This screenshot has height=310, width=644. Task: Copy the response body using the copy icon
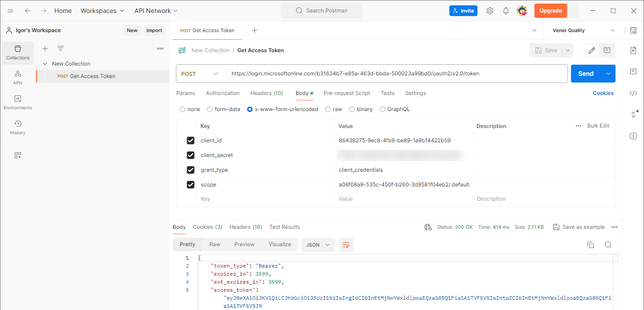pyautogui.click(x=591, y=244)
